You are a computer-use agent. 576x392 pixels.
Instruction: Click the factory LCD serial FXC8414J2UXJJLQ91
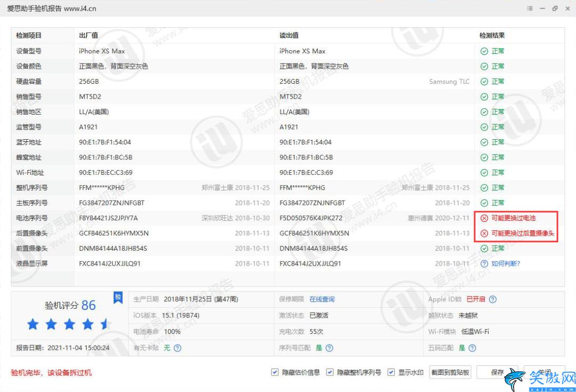(x=110, y=264)
